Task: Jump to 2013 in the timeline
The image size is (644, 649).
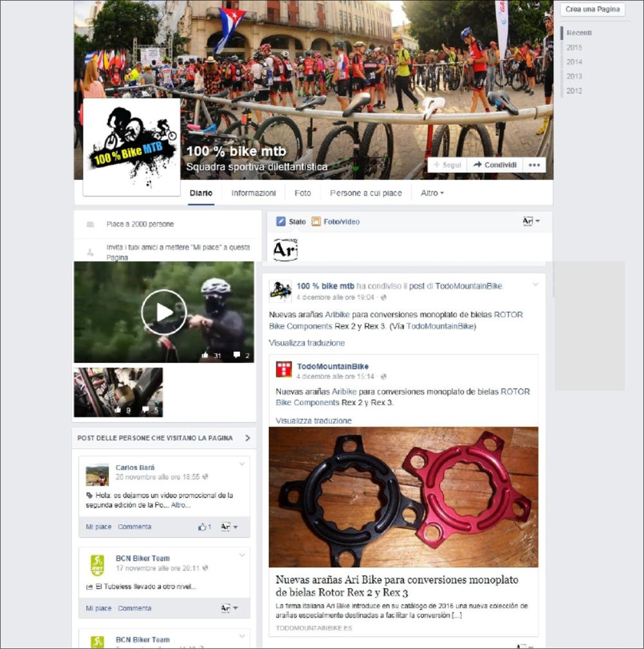Action: tap(574, 76)
